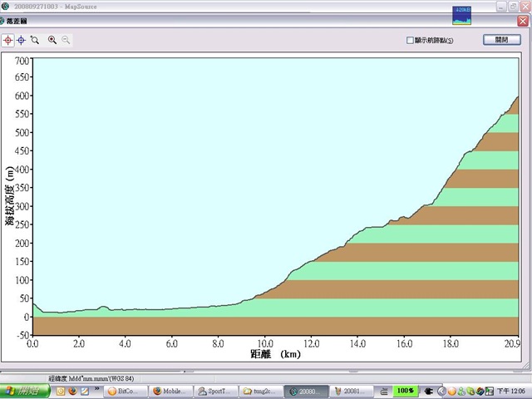Click the power plug tray icon
532x399 pixels.
(x=429, y=392)
